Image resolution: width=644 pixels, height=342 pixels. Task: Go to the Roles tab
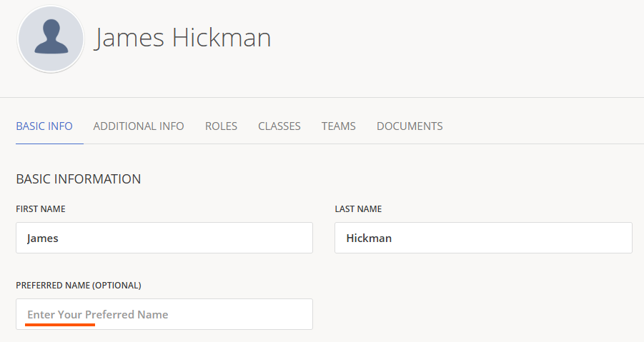[x=221, y=126]
